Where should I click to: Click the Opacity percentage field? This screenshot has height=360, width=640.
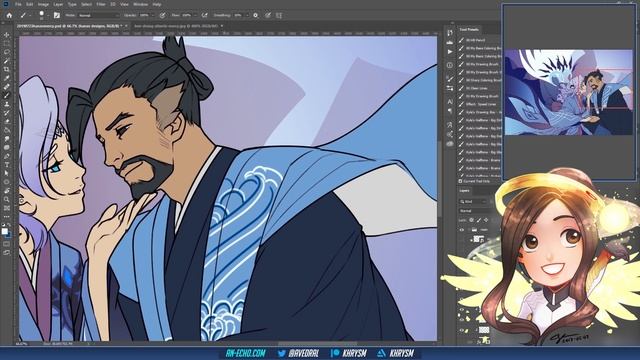tap(144, 15)
